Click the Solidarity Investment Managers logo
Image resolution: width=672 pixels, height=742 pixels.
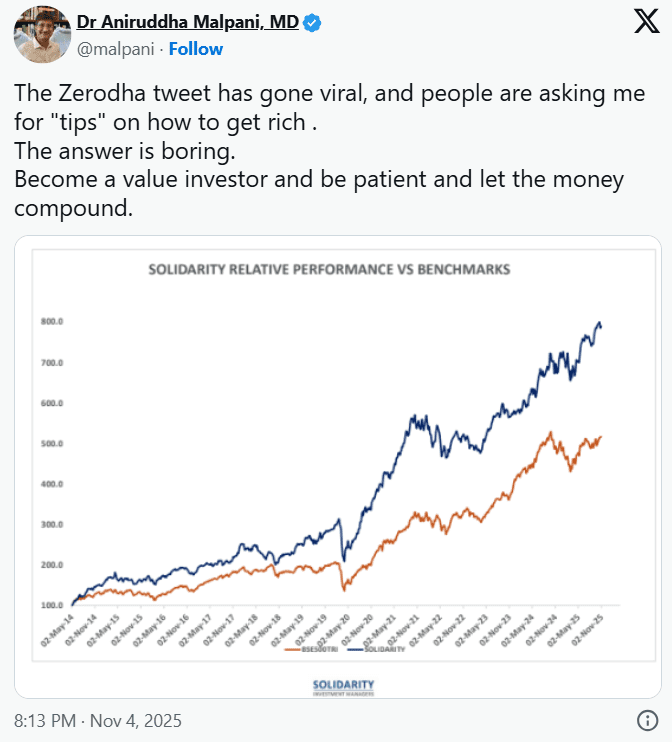(x=343, y=685)
